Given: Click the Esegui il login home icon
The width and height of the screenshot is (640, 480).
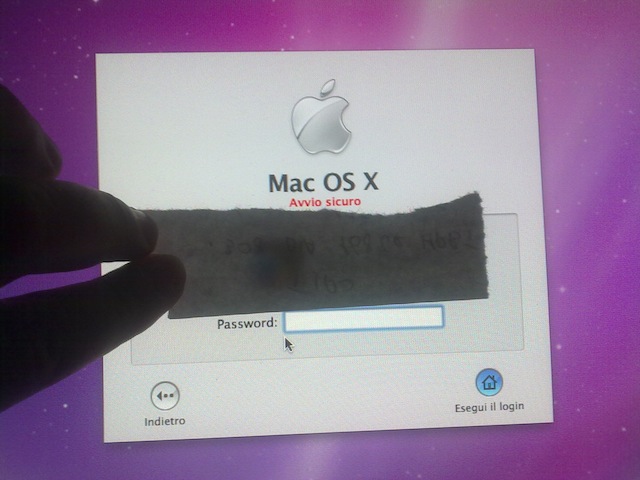Looking at the screenshot, I should click(x=489, y=382).
